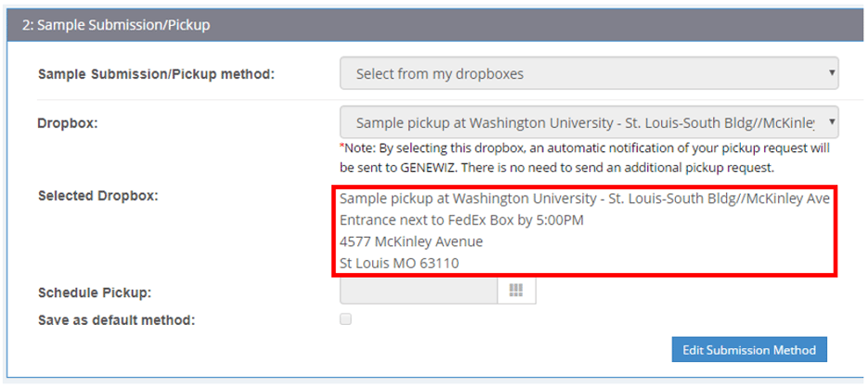Click the first line of the Selected Dropbox address

pos(584,199)
